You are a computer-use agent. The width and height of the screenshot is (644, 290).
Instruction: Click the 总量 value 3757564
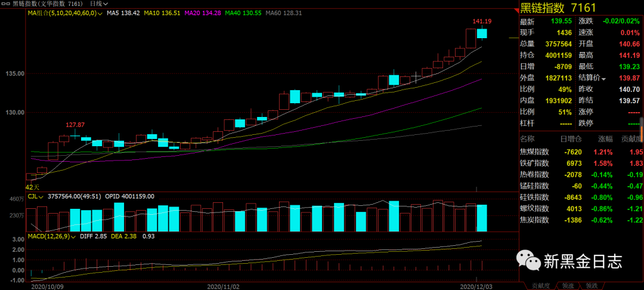(x=558, y=44)
